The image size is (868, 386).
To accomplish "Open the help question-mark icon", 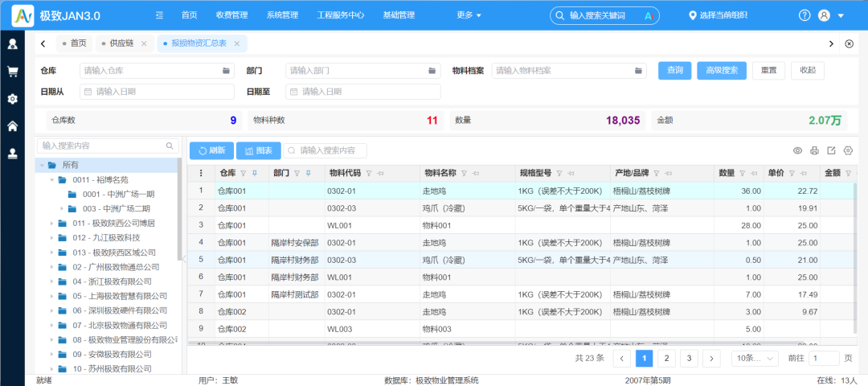I will tap(805, 15).
